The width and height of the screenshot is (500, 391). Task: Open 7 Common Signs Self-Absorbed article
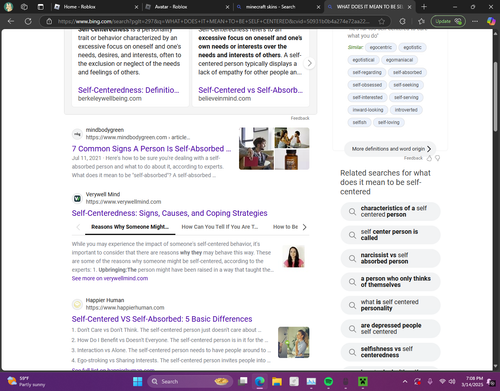click(151, 149)
